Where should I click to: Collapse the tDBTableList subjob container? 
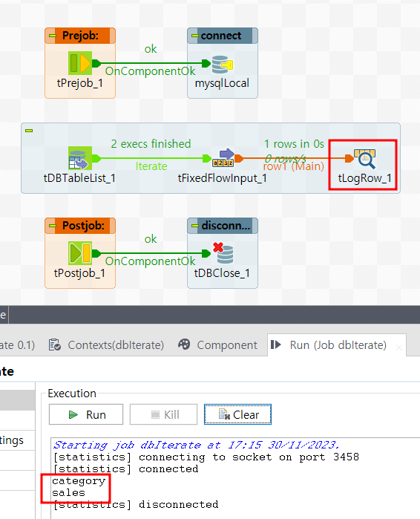click(x=29, y=131)
